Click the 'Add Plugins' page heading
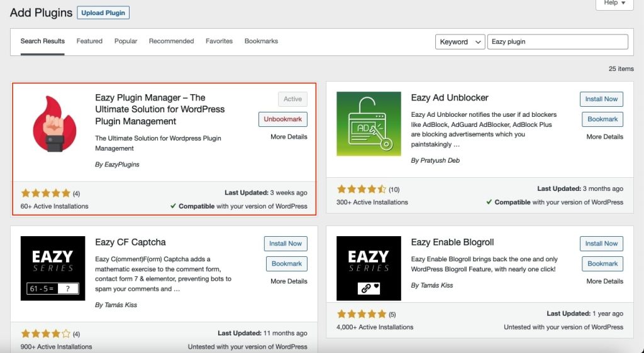 click(x=41, y=13)
